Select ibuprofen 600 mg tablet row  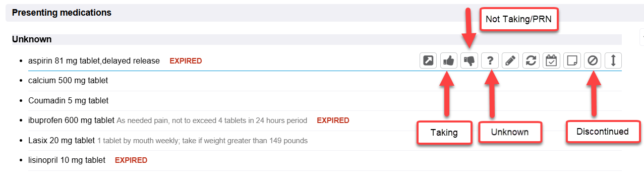pyautogui.click(x=325, y=120)
